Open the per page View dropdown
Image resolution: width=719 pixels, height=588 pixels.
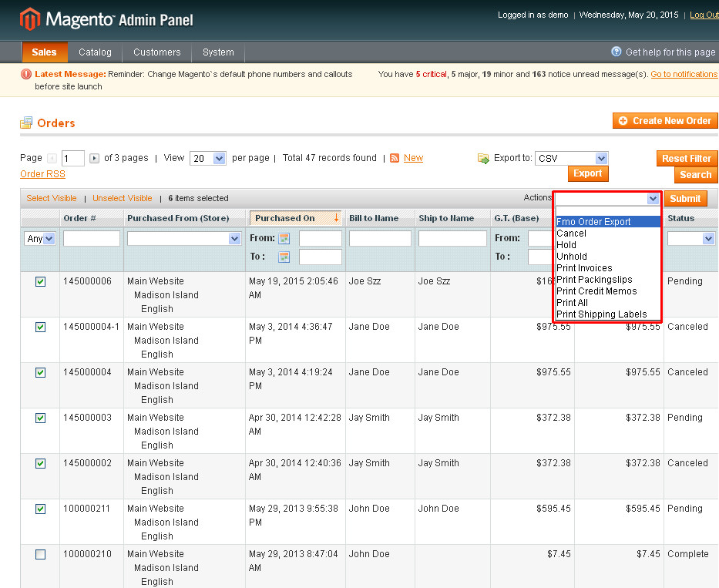208,158
